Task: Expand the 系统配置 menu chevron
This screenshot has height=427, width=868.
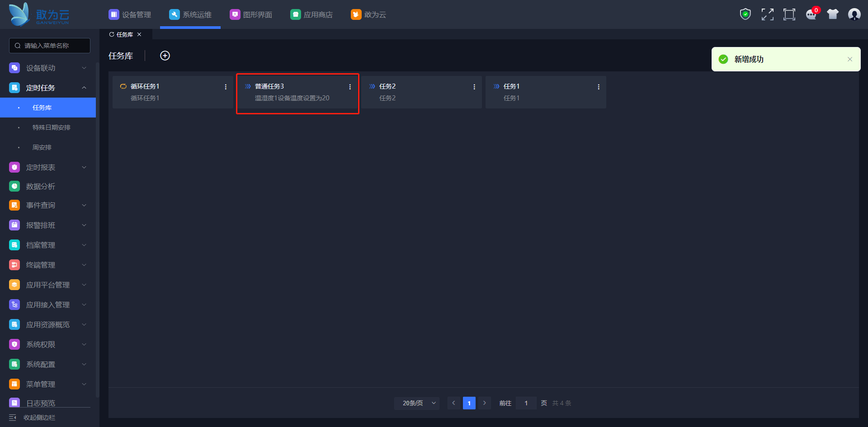Action: tap(84, 364)
